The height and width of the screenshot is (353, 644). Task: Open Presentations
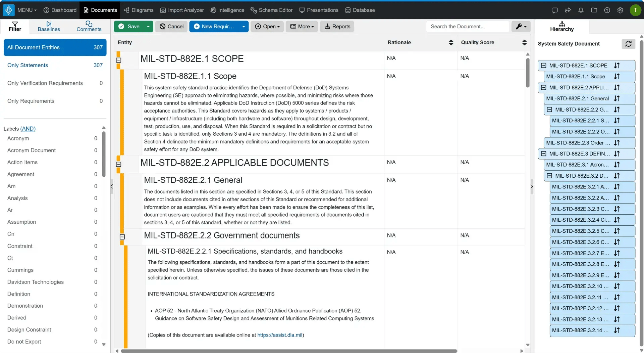319,10
